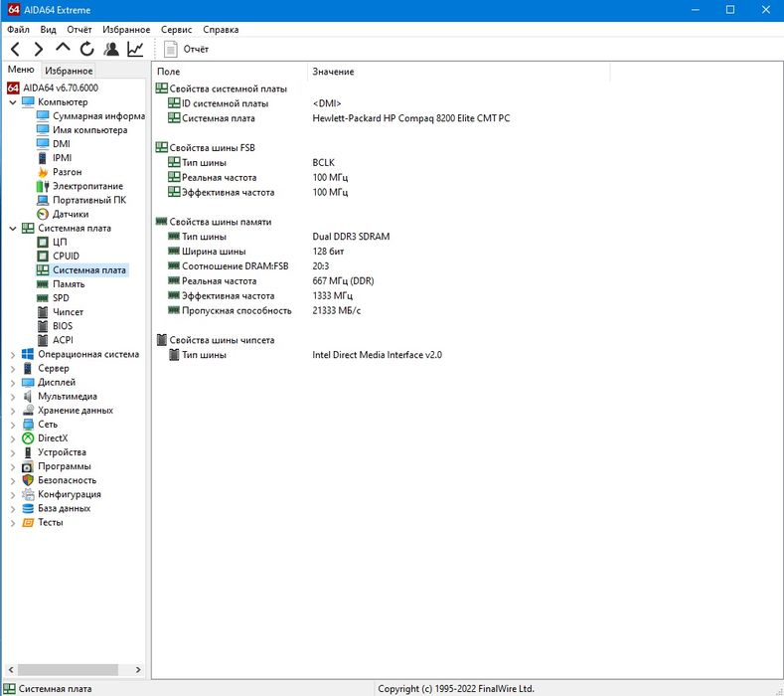Refresh the page with the circular arrow icon

point(87,49)
